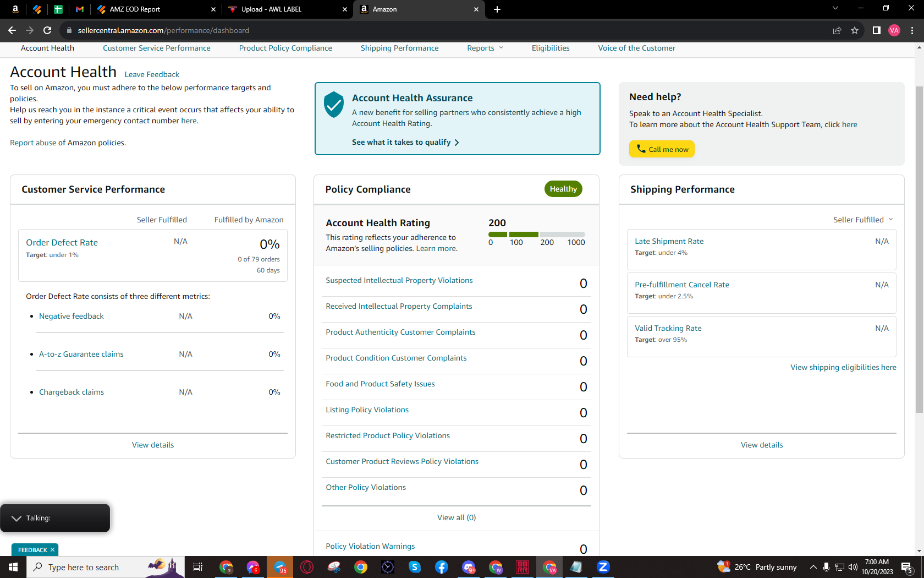Open Other Policy Violations
The width and height of the screenshot is (924, 578).
[366, 487]
